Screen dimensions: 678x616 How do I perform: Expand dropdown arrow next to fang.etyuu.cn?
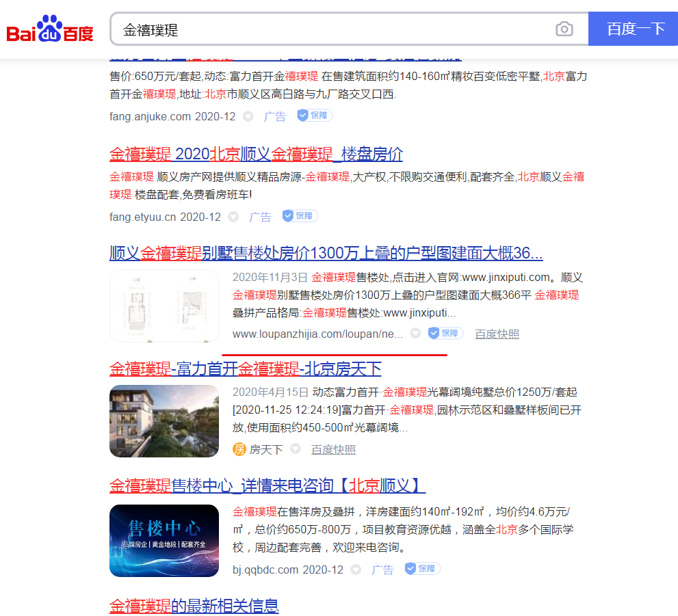pyautogui.click(x=233, y=217)
